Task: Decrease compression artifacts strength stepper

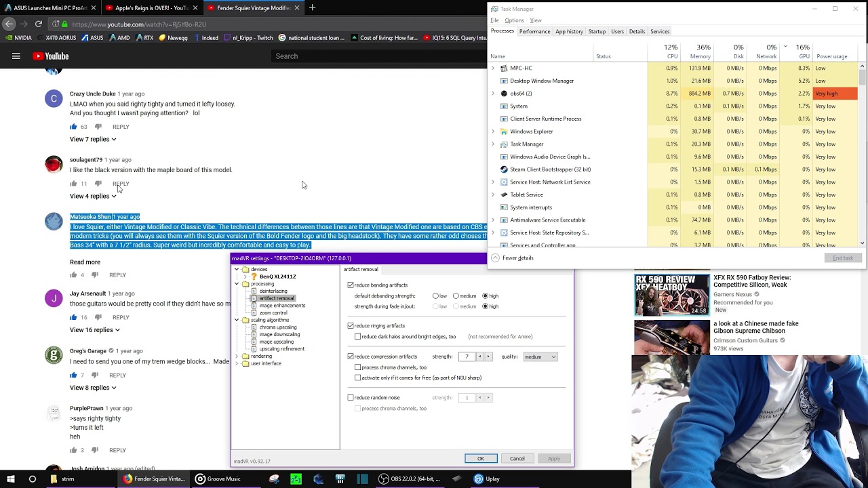Action: point(480,357)
